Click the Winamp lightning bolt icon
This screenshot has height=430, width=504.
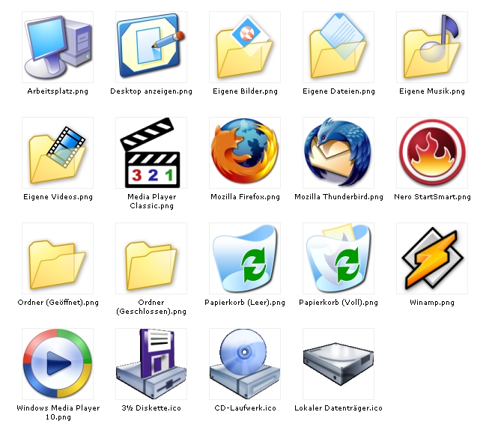coord(432,258)
